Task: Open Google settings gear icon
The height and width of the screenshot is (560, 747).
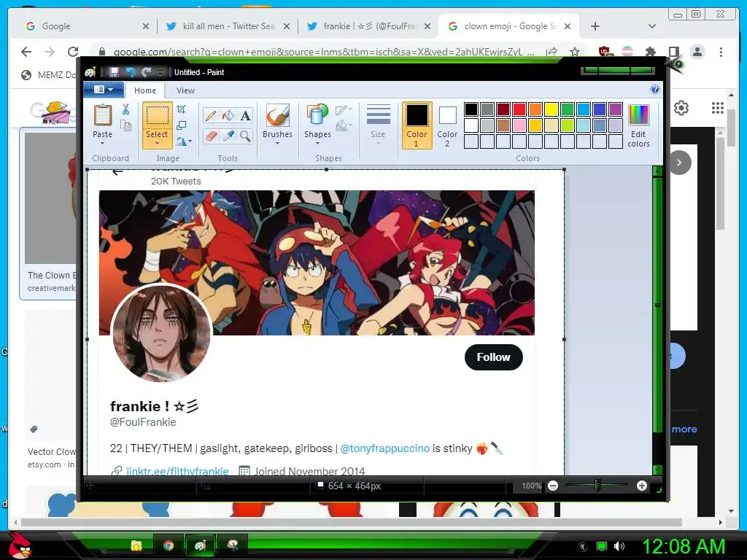Action: pos(681,108)
